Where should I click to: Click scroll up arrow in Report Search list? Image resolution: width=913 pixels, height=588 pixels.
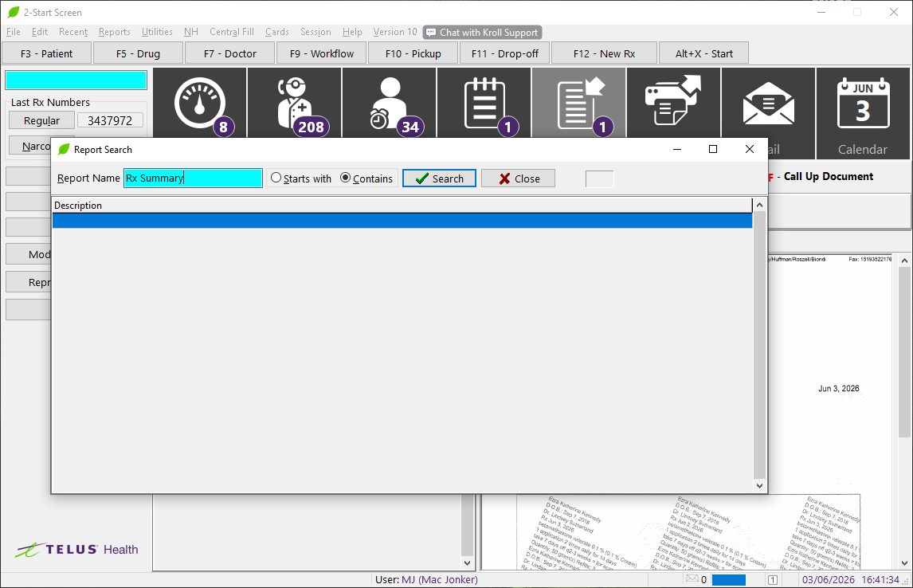[x=759, y=205]
